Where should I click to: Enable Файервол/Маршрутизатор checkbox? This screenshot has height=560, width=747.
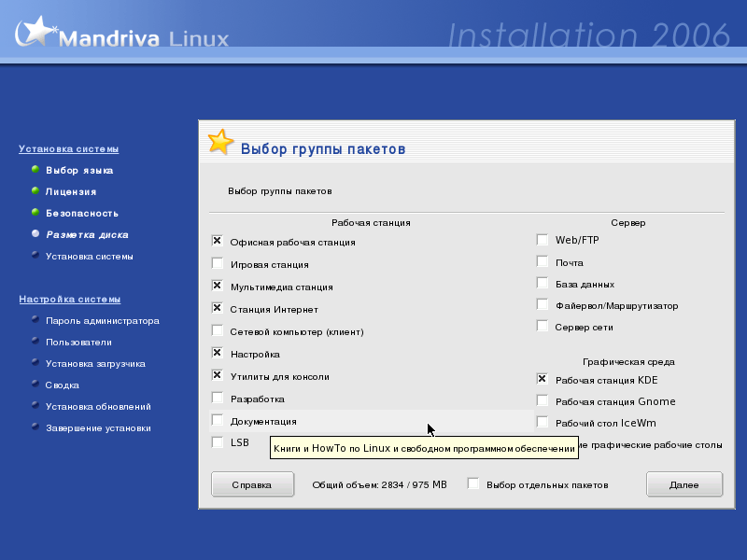543,304
